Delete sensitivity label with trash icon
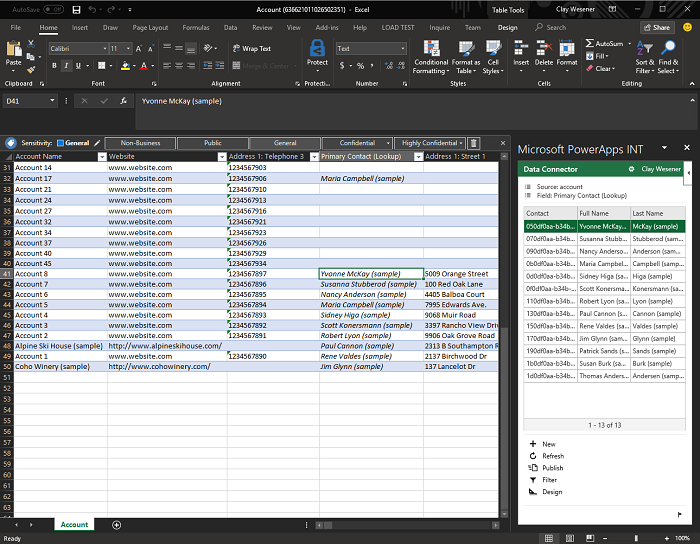This screenshot has width=700, height=544. [474, 143]
